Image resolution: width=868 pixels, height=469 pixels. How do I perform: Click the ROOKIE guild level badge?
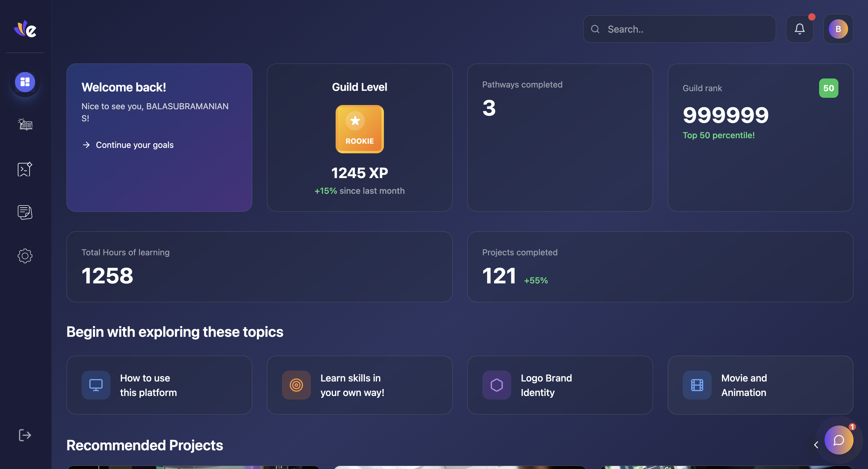click(x=359, y=129)
